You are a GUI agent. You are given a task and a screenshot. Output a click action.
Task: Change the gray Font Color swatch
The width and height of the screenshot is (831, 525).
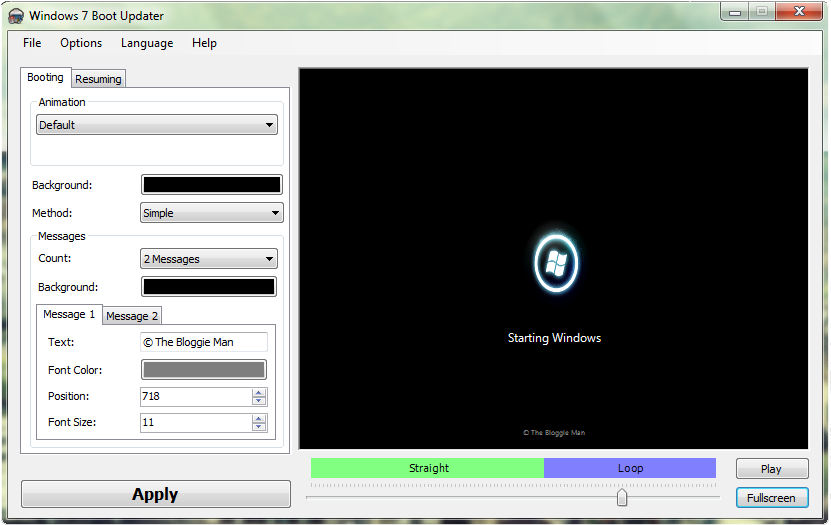click(204, 370)
